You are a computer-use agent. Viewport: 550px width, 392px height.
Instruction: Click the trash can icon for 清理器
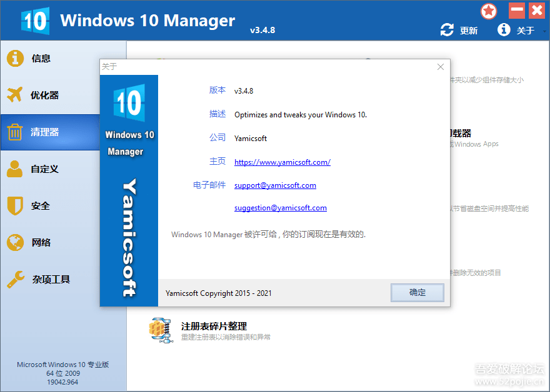[x=15, y=132]
